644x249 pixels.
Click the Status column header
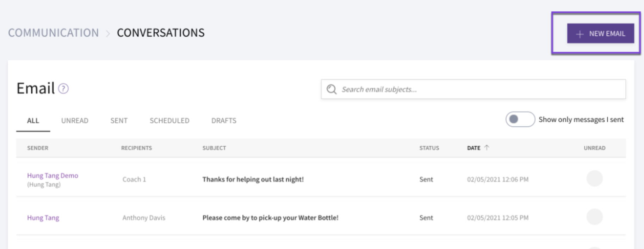[429, 148]
